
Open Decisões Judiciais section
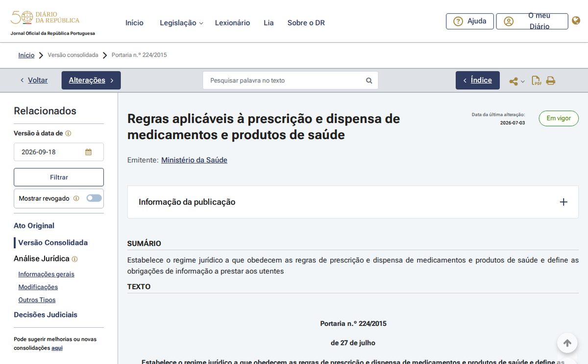click(x=46, y=315)
